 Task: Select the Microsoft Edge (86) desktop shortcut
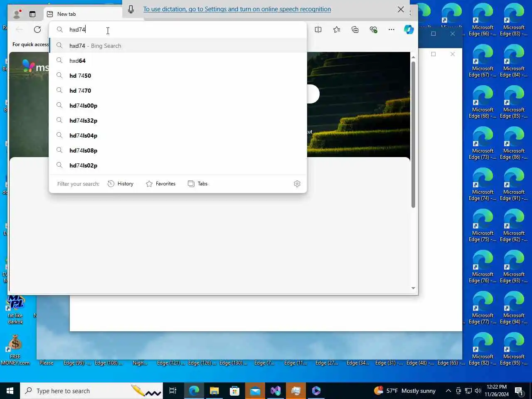point(514,143)
